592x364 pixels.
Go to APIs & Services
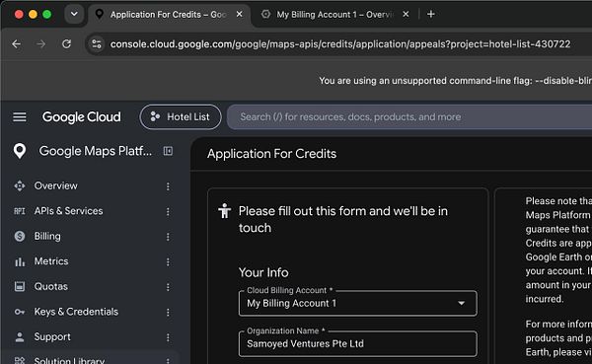[x=68, y=211]
